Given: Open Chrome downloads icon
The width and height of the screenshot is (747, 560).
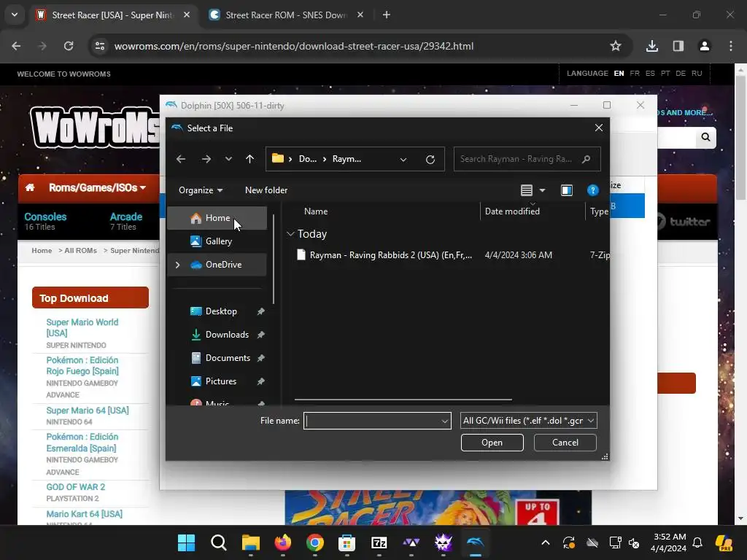Looking at the screenshot, I should pyautogui.click(x=652, y=46).
